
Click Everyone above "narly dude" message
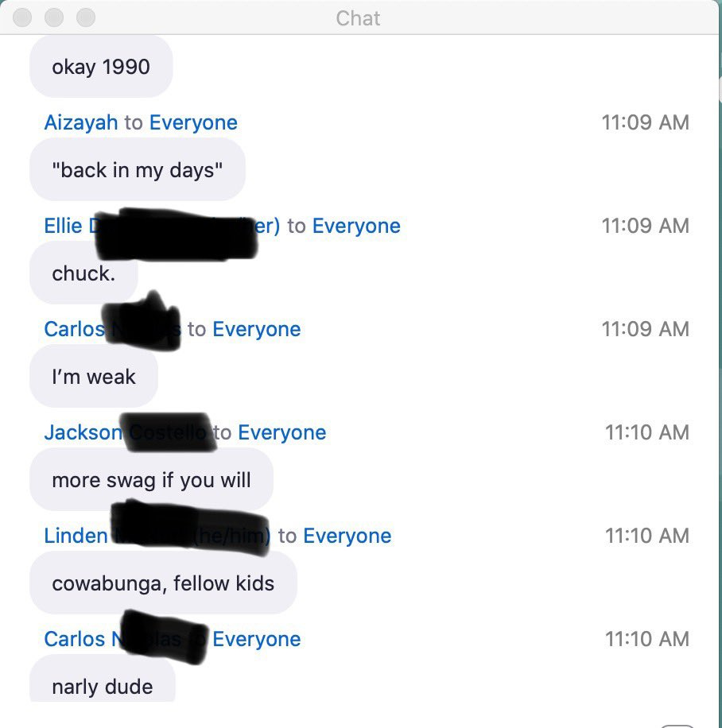coord(257,639)
